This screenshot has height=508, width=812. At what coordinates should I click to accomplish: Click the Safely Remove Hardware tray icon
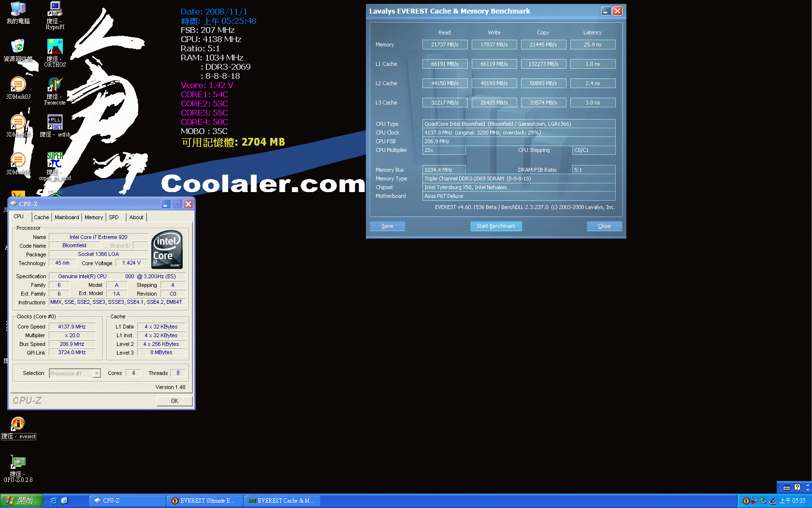(764, 501)
